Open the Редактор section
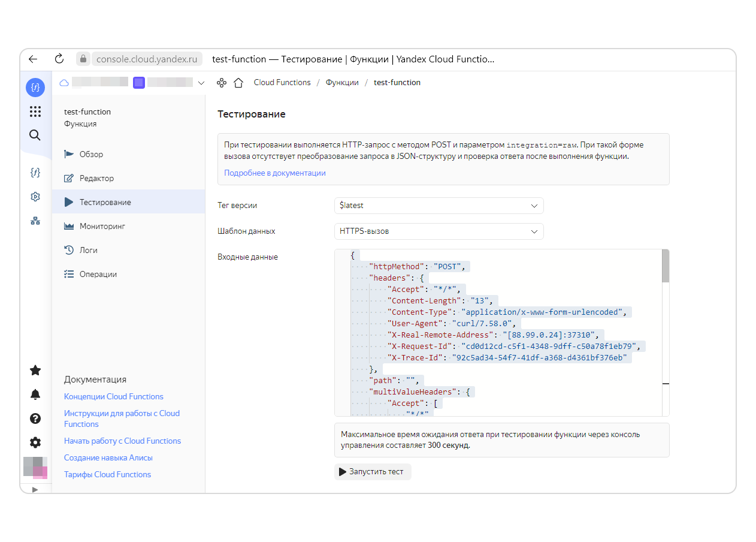The height and width of the screenshot is (542, 756). (x=128, y=178)
